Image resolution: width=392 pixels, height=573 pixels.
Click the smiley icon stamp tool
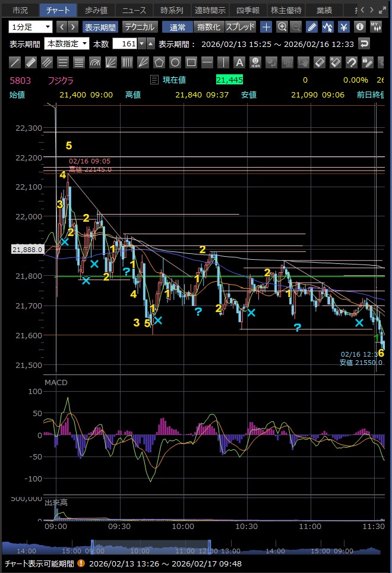click(255, 62)
